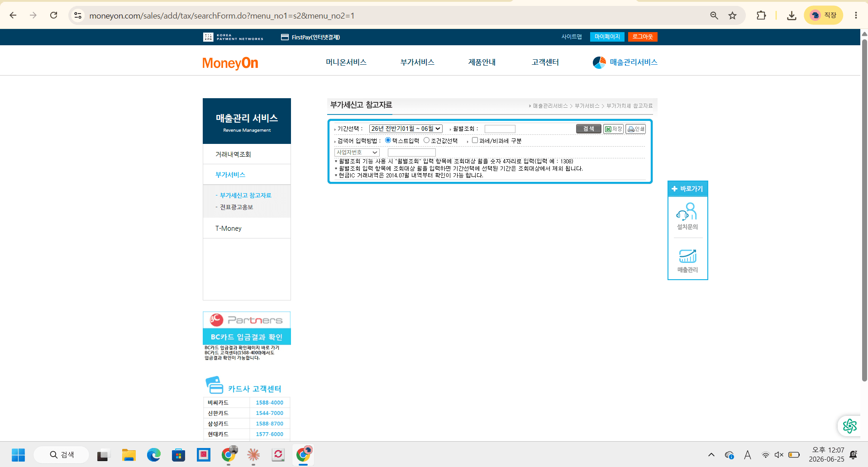
Task: Expand the 기간선택 period dropdown
Action: pos(405,129)
